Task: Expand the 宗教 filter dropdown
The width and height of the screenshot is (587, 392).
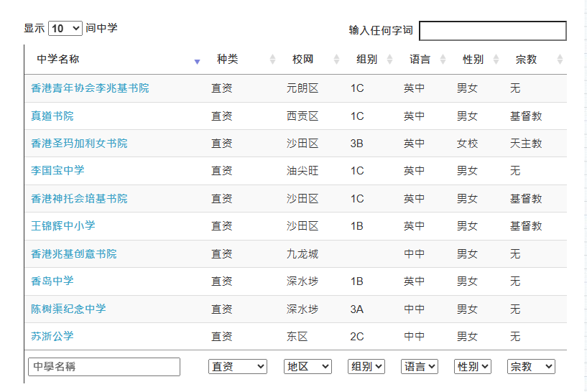Action: pos(531,367)
